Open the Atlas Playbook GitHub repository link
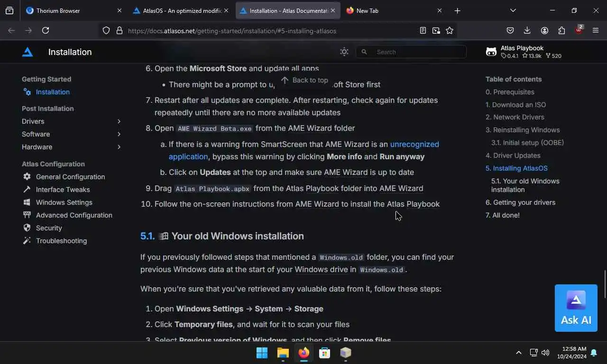This screenshot has height=364, width=607. coord(524,52)
